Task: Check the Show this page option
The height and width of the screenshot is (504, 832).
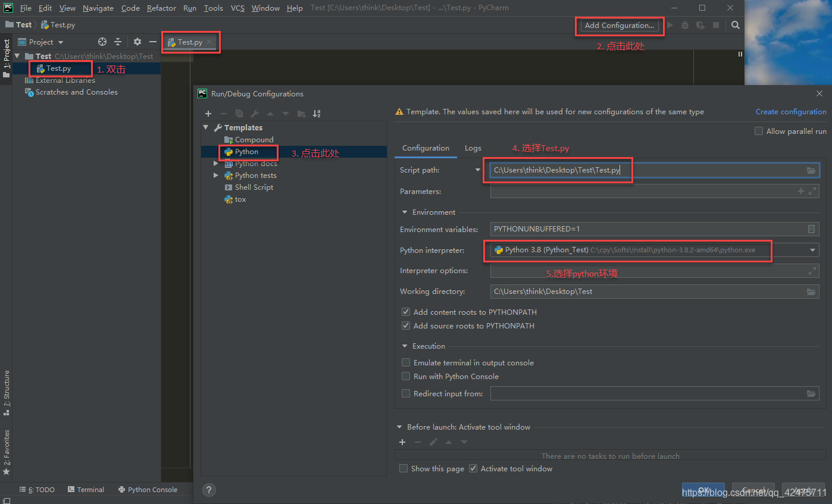Action: pos(404,468)
